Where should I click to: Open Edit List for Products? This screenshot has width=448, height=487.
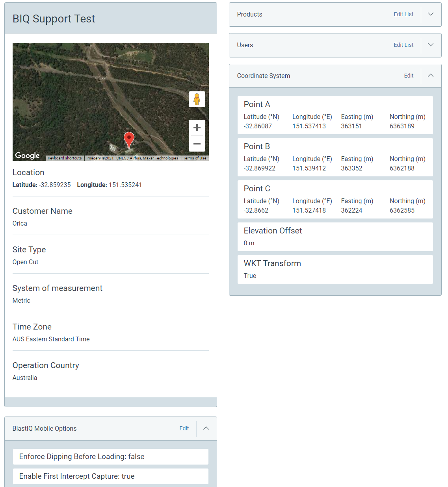click(403, 14)
